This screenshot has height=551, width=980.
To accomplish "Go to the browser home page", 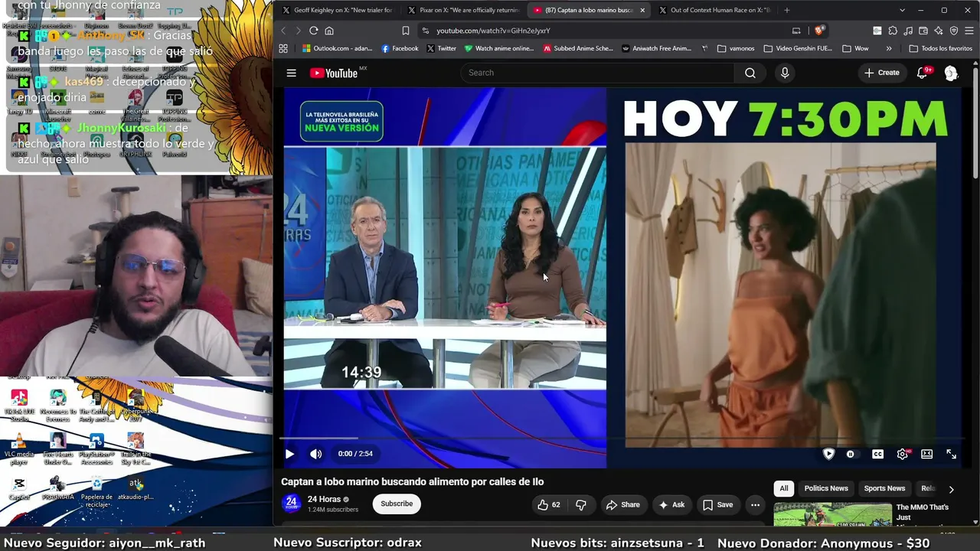I will point(329,31).
